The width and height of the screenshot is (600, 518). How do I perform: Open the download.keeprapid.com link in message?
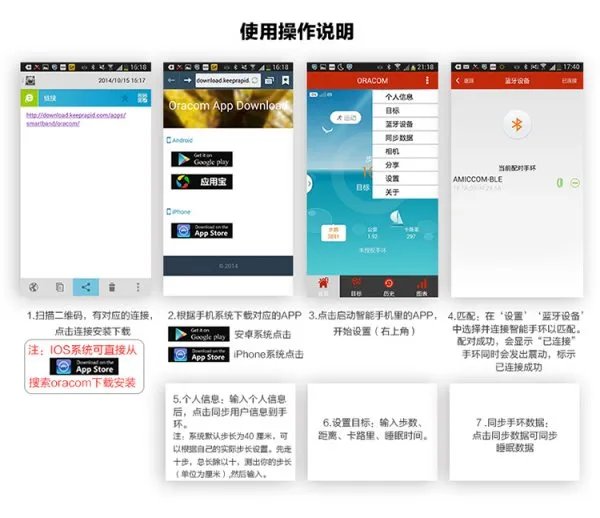coord(76,119)
